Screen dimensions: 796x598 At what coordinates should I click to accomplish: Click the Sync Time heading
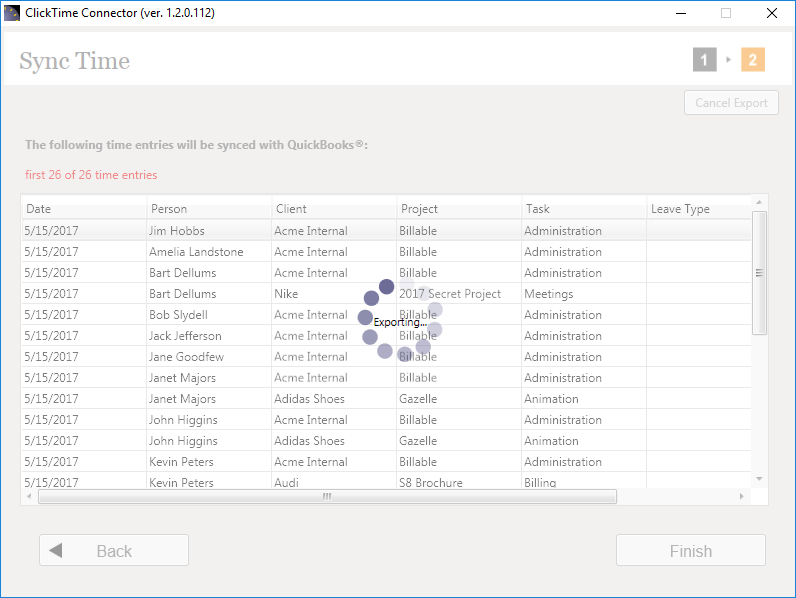click(75, 61)
